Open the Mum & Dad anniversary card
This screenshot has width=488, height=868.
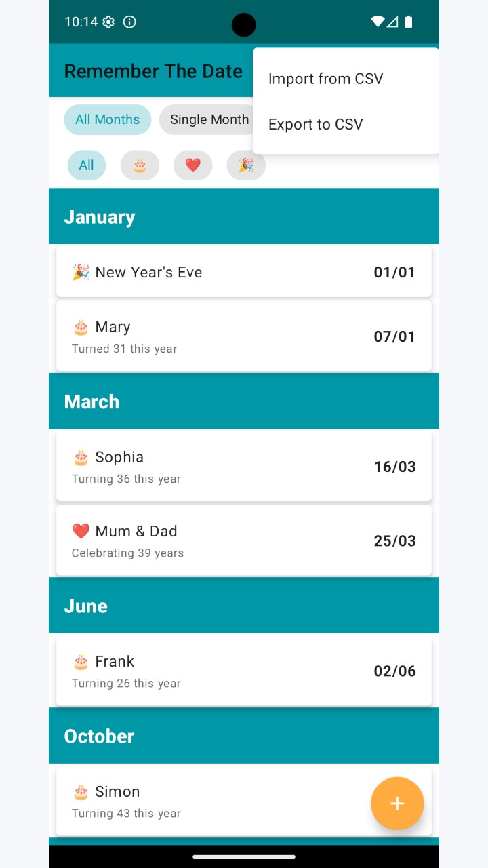(244, 540)
